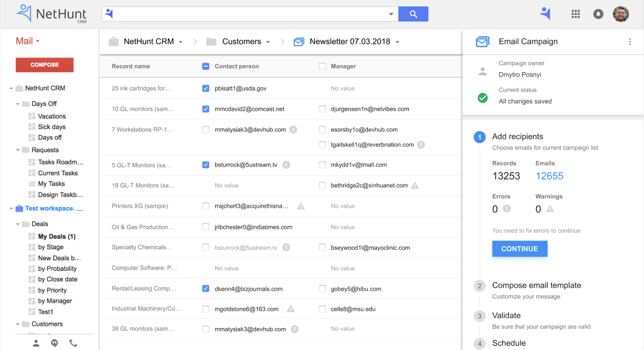Open the Google apps grid icon
This screenshot has width=644, height=350.
(575, 14)
